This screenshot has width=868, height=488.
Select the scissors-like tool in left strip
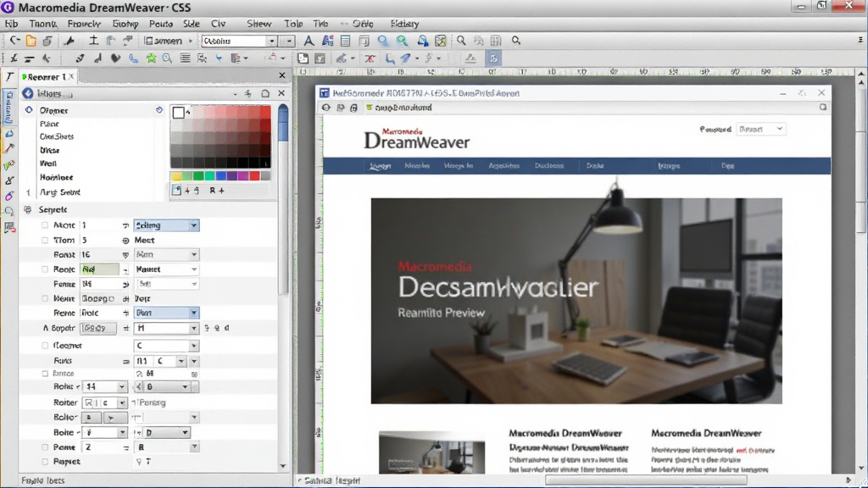point(8,180)
